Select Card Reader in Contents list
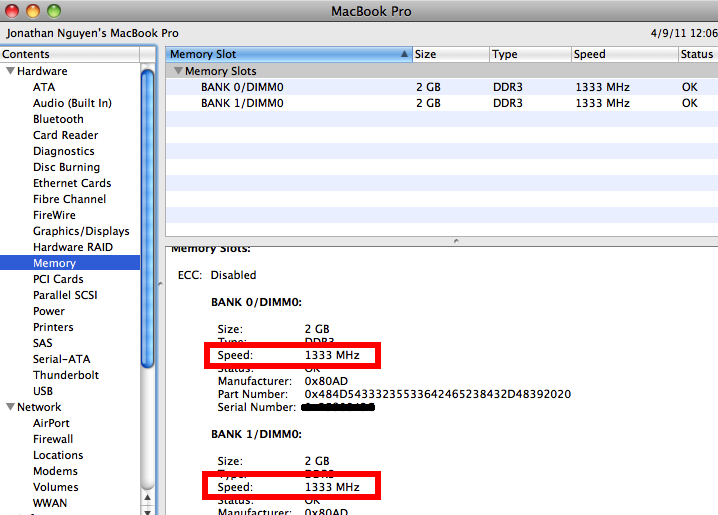 (65, 135)
